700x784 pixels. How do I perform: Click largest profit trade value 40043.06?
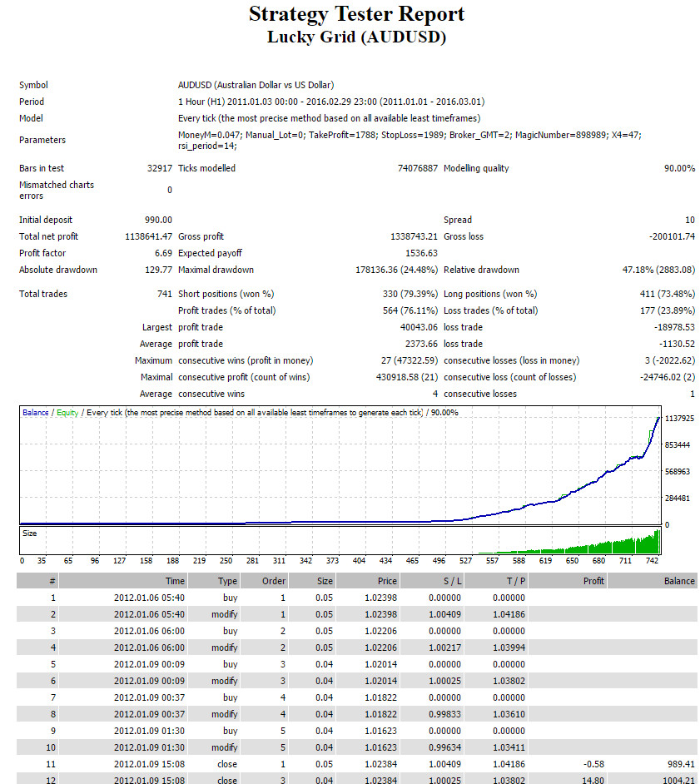pyautogui.click(x=419, y=327)
